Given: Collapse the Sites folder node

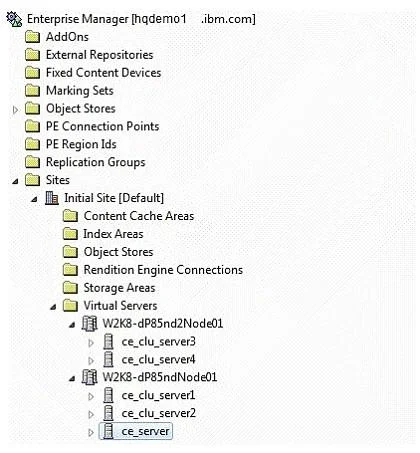Looking at the screenshot, I should (15, 181).
